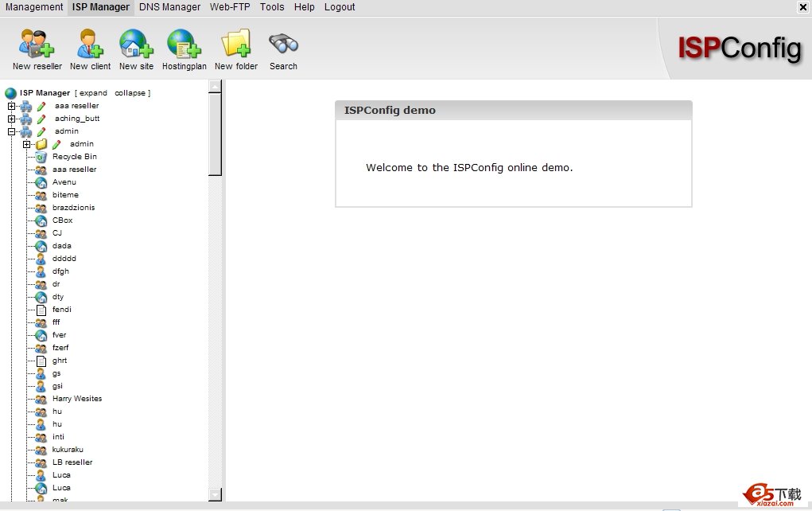Viewport: 812px width, 511px height.
Task: Click the pencil edit icon beside top-level aaa reseller
Action: point(41,106)
